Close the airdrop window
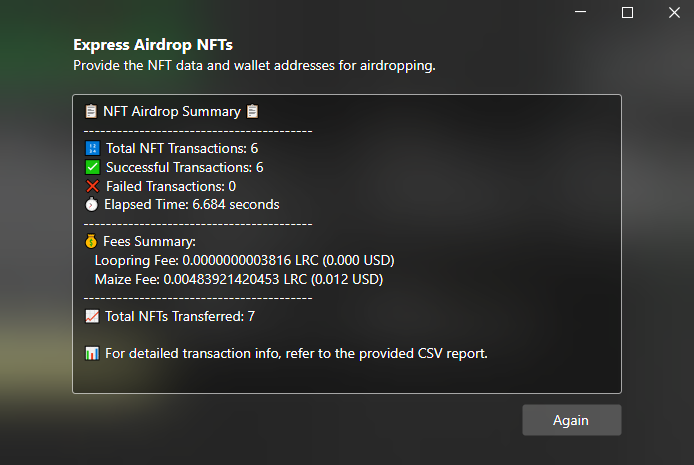694x465 pixels. click(674, 12)
